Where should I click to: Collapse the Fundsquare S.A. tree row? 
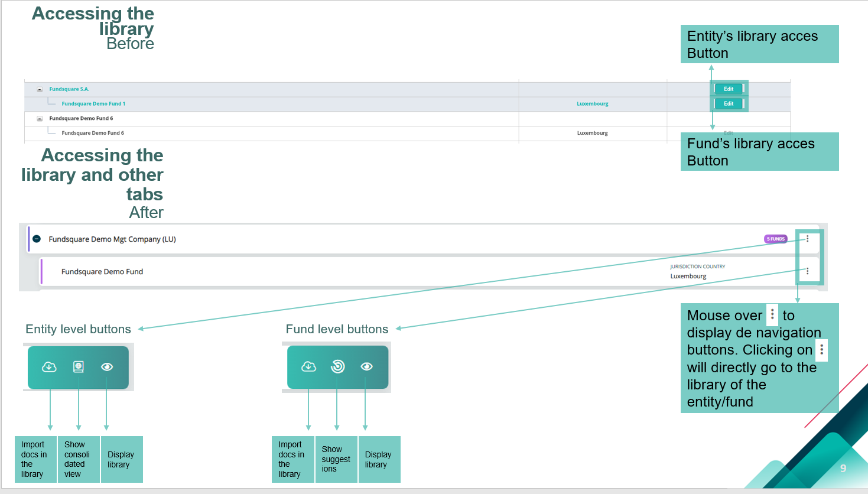pyautogui.click(x=40, y=89)
